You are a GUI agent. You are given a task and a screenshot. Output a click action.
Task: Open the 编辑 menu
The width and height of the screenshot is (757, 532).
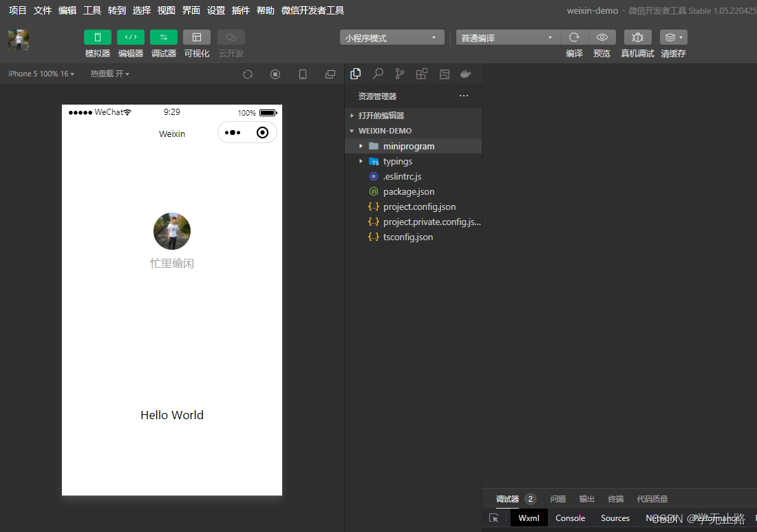click(x=67, y=10)
